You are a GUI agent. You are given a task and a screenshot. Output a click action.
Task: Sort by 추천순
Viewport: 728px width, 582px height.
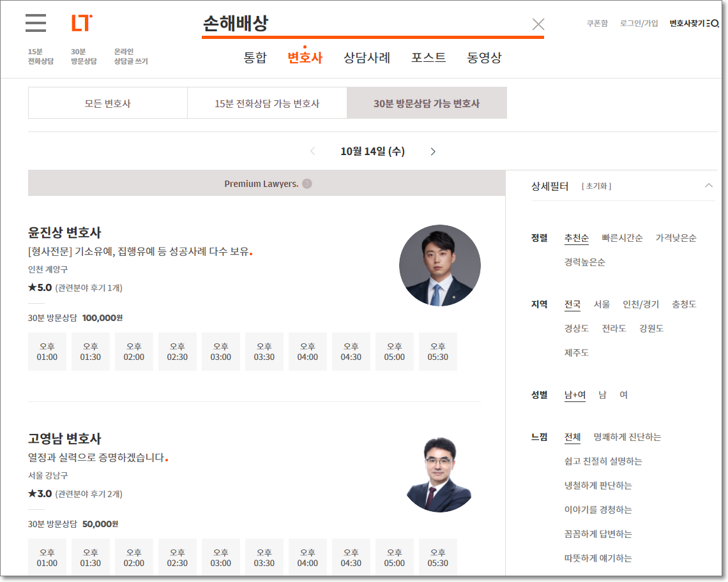[576, 238]
